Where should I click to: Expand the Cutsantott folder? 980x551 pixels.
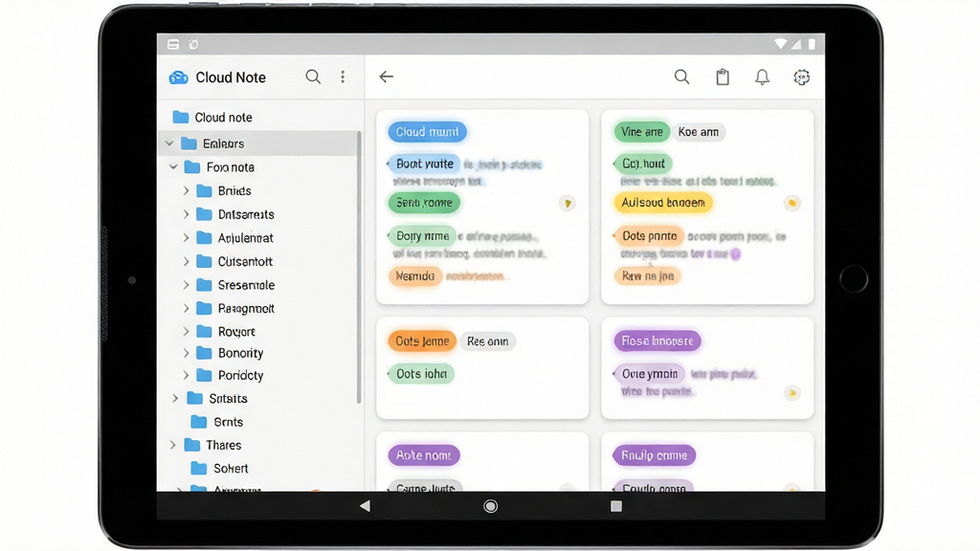[x=187, y=261]
